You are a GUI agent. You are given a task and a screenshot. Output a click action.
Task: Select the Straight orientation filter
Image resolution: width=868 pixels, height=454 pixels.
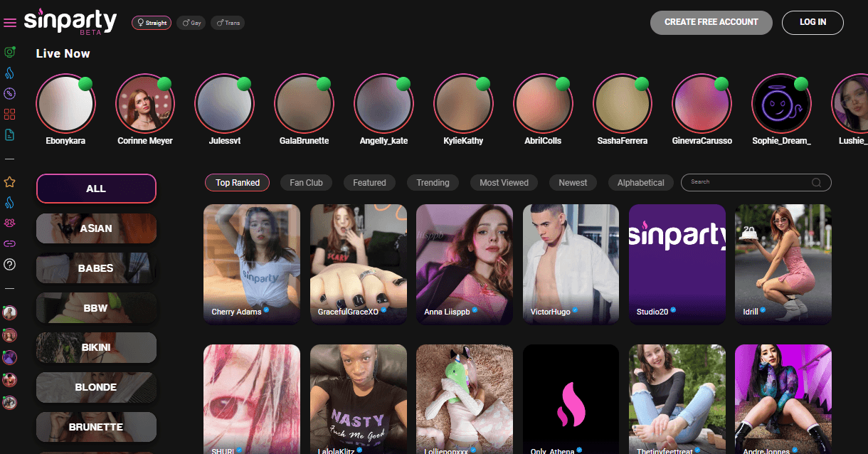151,23
